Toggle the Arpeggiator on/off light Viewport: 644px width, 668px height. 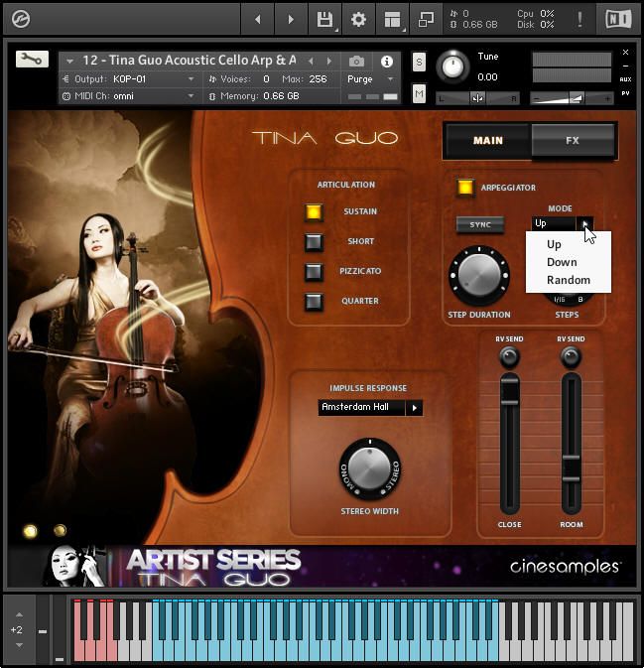tap(465, 188)
